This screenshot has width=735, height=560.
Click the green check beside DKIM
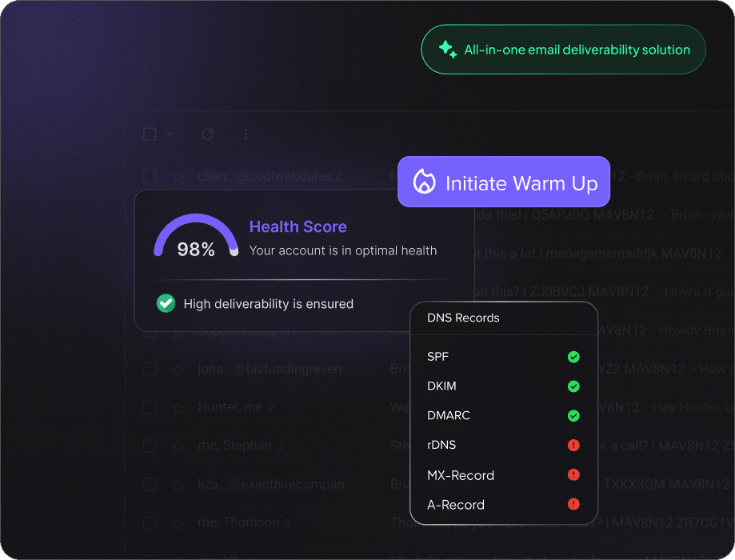coord(573,386)
